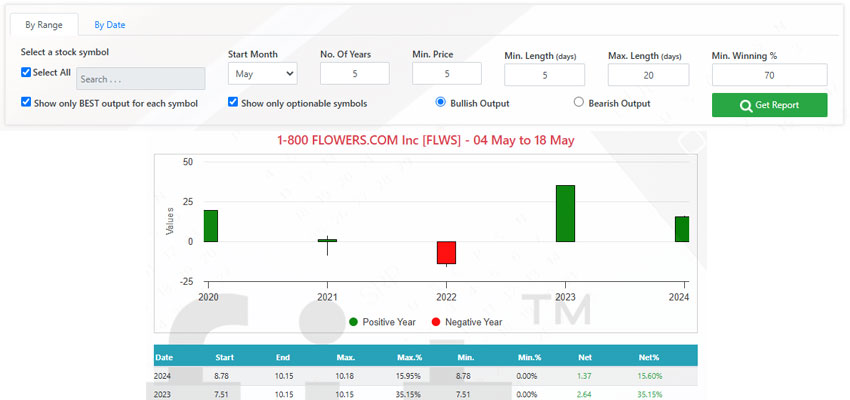Click the green 2020 bar in chart

click(211, 226)
